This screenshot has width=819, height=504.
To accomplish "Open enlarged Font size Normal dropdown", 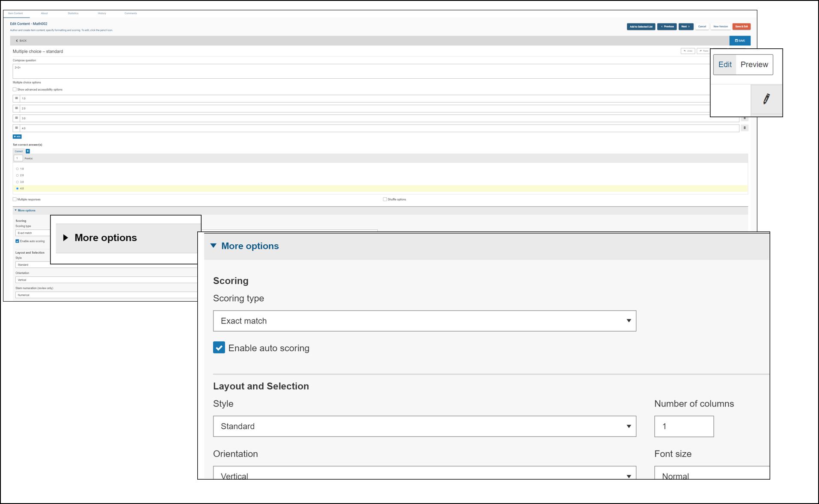I will click(712, 473).
